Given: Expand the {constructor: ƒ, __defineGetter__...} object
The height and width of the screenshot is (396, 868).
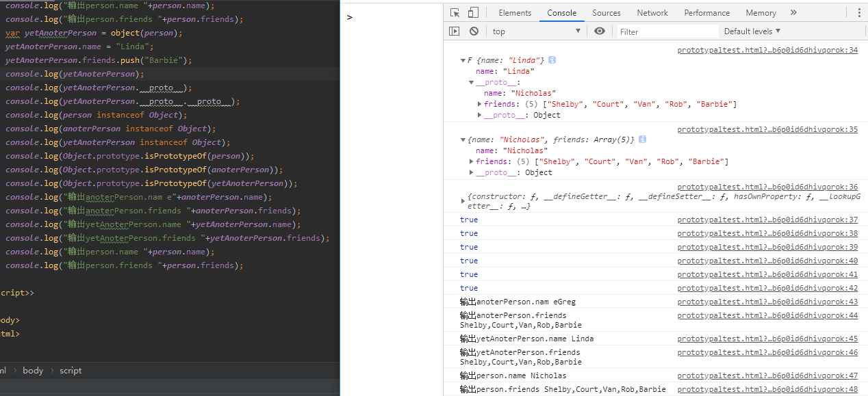Looking at the screenshot, I should [463, 201].
